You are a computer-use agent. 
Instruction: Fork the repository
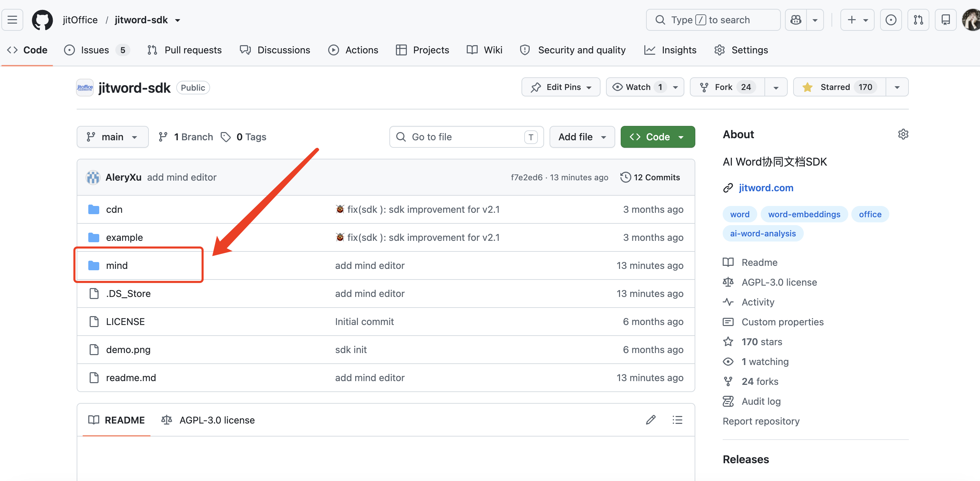pos(727,87)
